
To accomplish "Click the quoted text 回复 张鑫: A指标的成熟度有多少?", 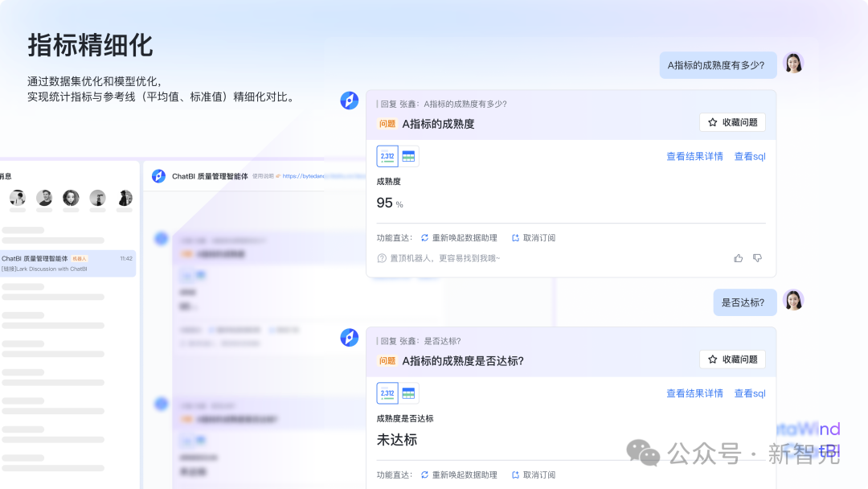I will [x=443, y=104].
